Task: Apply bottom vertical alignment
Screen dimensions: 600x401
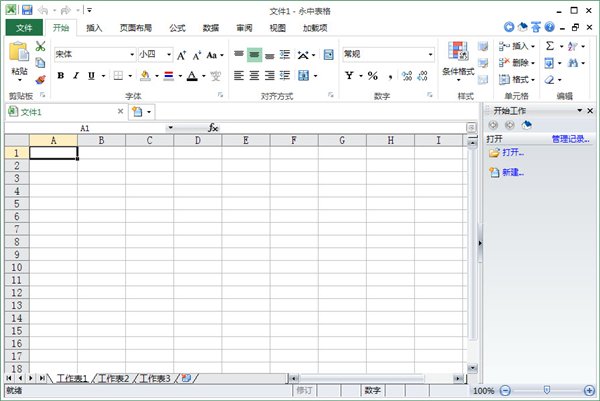Action: point(270,55)
